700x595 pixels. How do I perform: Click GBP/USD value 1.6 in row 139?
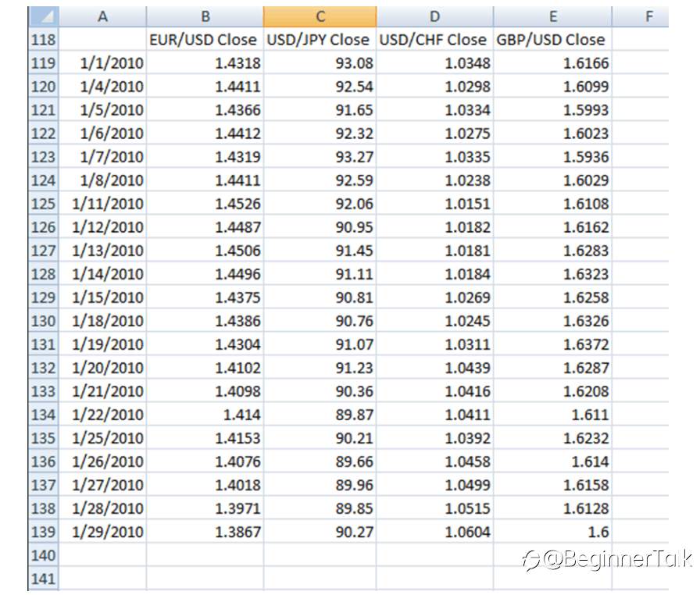click(x=552, y=532)
